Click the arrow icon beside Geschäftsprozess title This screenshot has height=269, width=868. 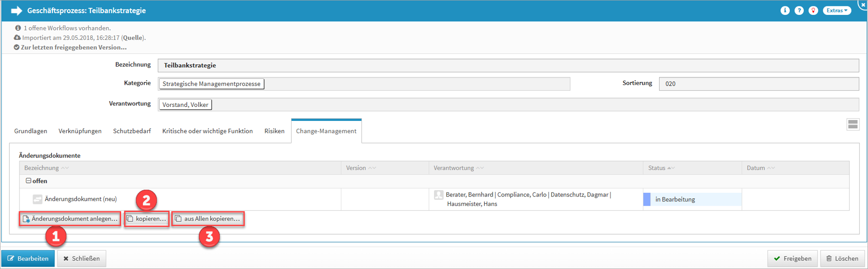click(x=17, y=10)
